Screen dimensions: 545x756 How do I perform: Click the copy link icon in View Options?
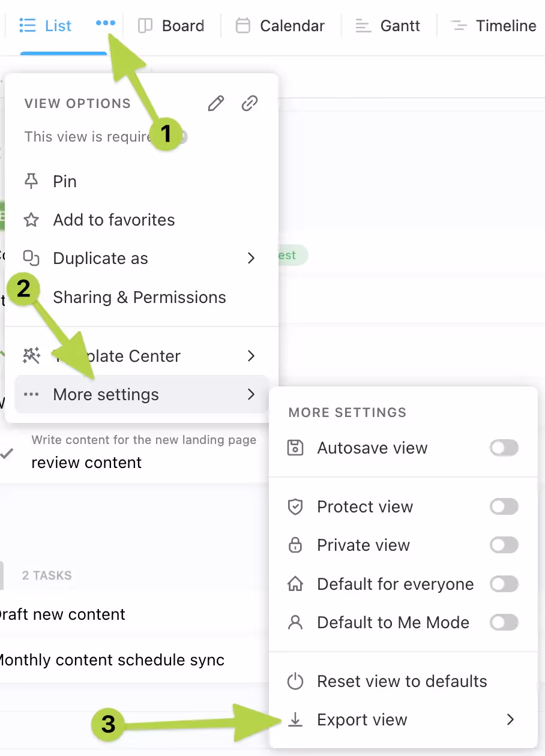[249, 103]
